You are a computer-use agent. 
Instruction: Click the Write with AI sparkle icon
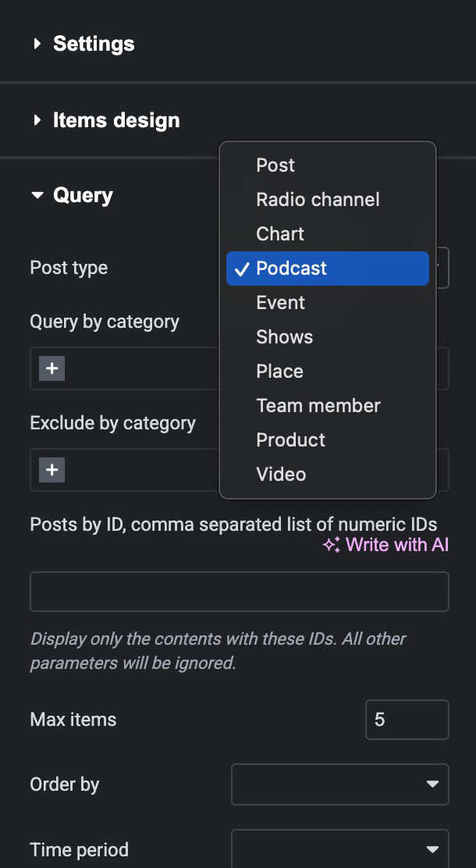coord(332,546)
